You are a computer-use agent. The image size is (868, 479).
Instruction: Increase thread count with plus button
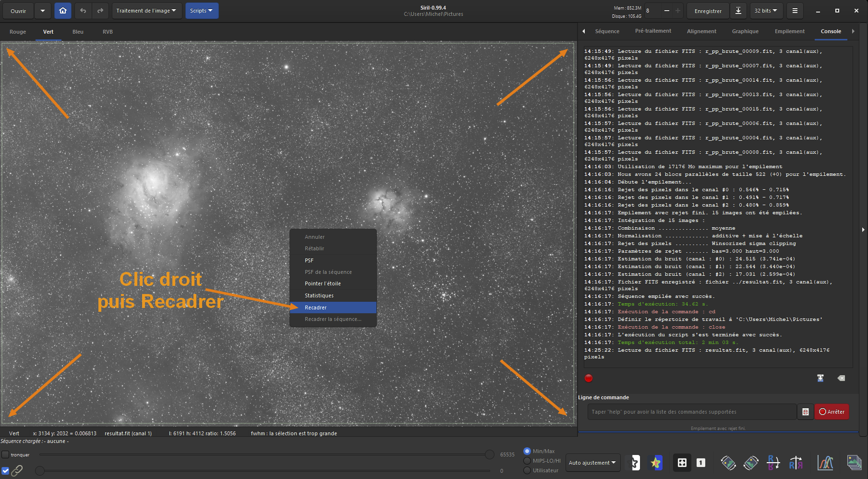click(678, 11)
